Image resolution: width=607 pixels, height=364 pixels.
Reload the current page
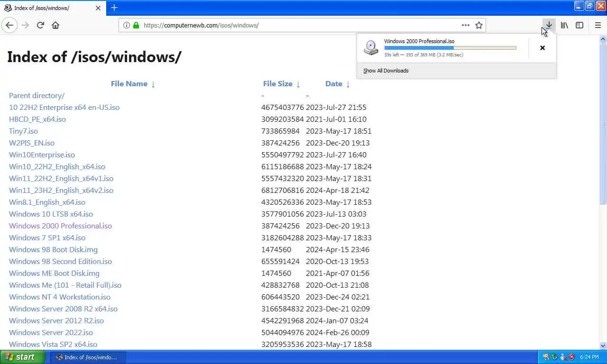coord(40,25)
